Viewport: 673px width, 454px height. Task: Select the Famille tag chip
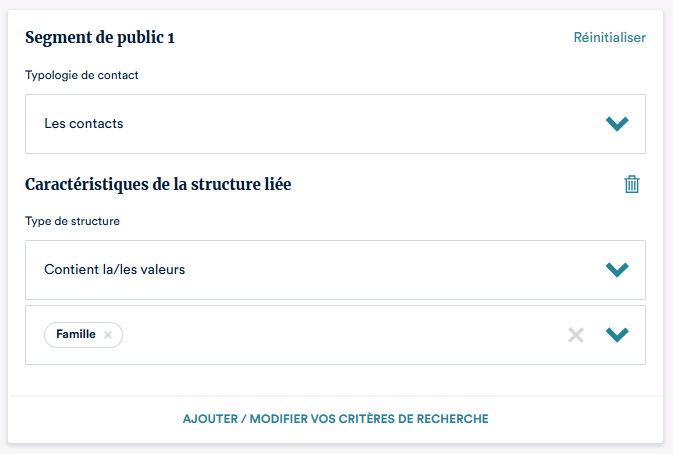[76, 335]
